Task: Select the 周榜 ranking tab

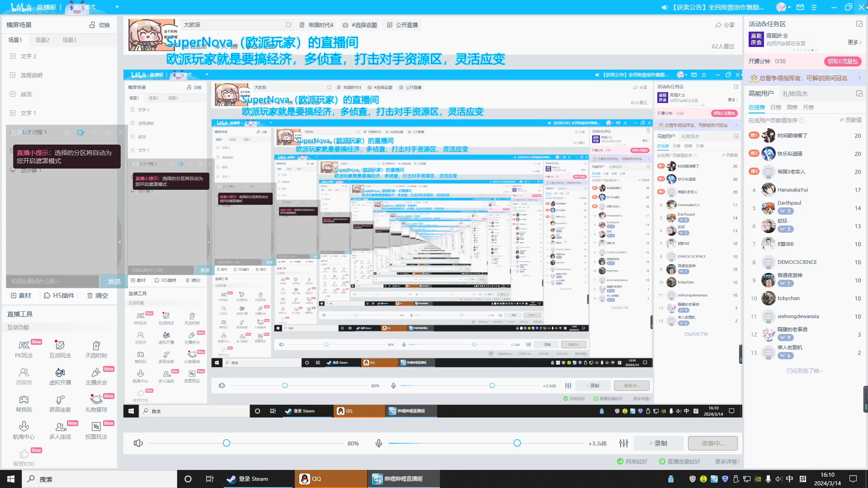Action: point(792,107)
